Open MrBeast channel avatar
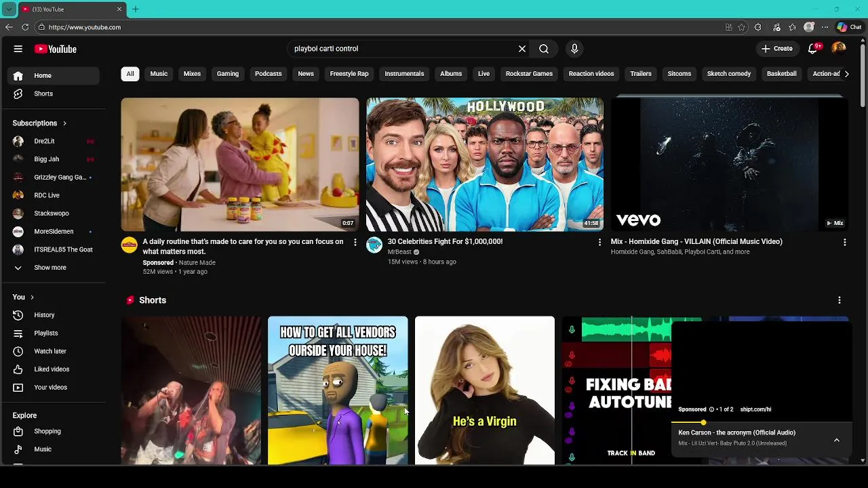The image size is (868, 488). [374, 245]
